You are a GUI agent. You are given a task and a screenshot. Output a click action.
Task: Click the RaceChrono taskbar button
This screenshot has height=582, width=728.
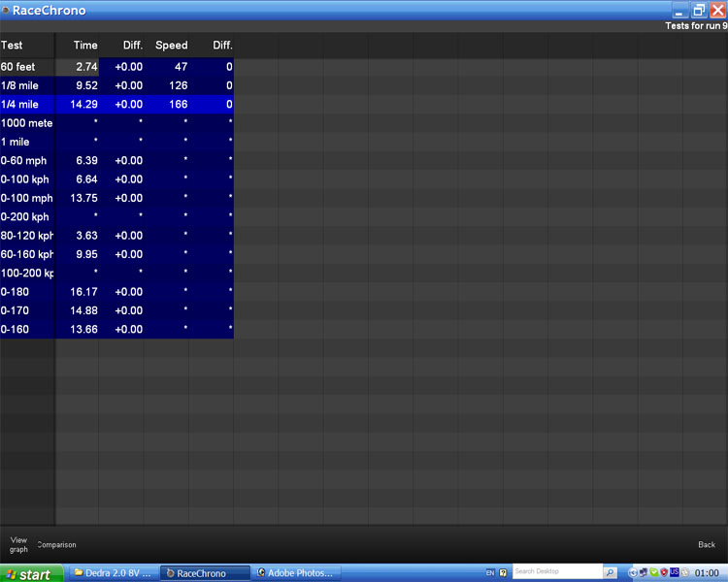pos(204,573)
